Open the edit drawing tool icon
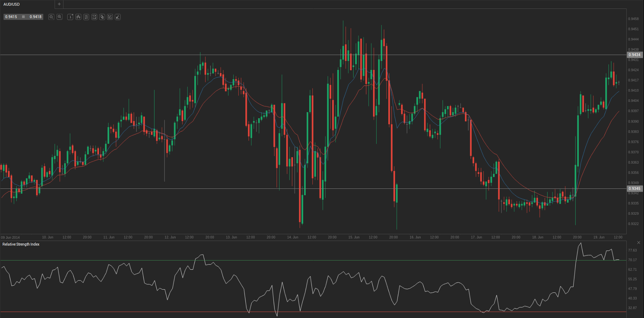Image resolution: width=644 pixels, height=318 pixels. coord(110,17)
